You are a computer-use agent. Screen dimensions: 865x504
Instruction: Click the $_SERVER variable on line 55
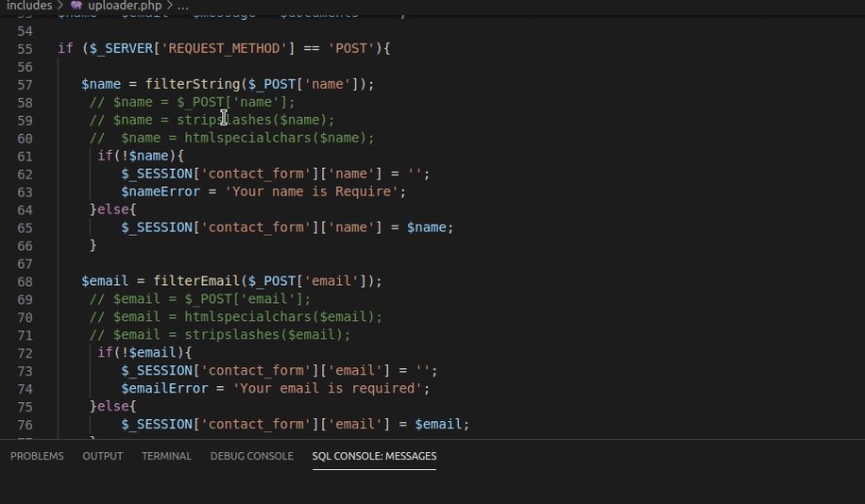121,48
